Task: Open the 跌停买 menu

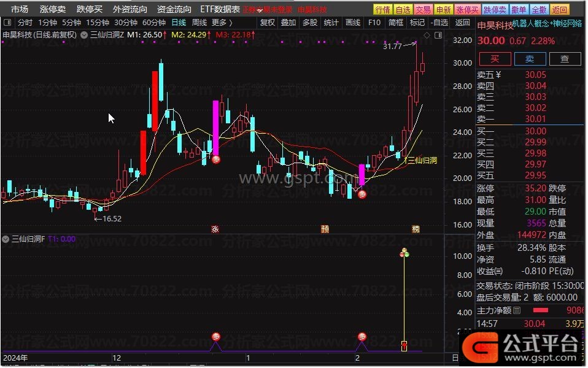Action: 89,9
